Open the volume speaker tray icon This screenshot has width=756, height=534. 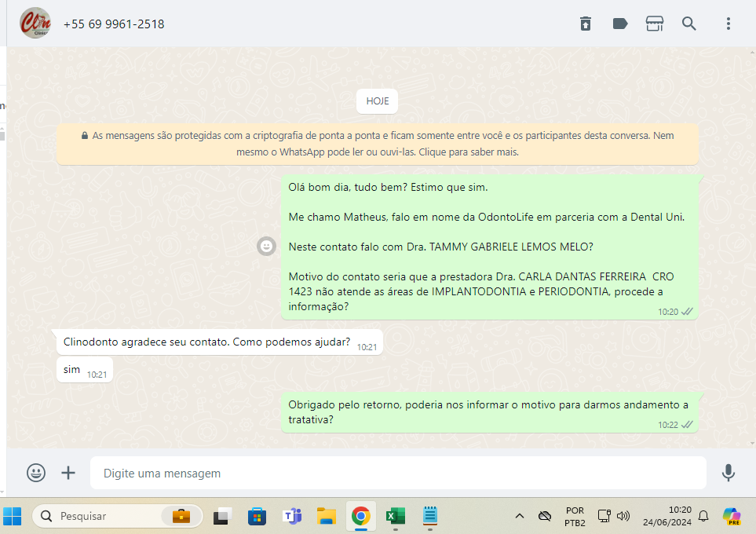[623, 516]
